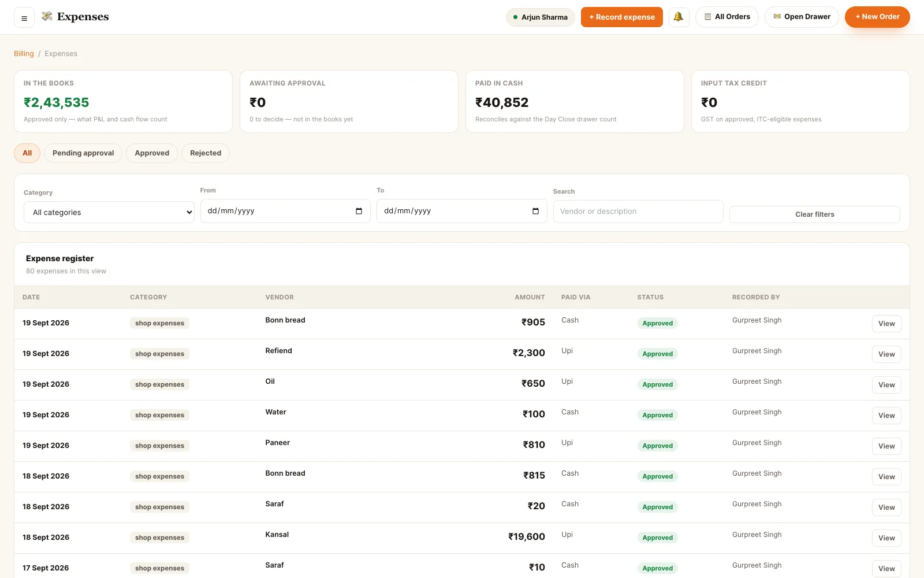Click the Oil vendor name

[270, 381]
